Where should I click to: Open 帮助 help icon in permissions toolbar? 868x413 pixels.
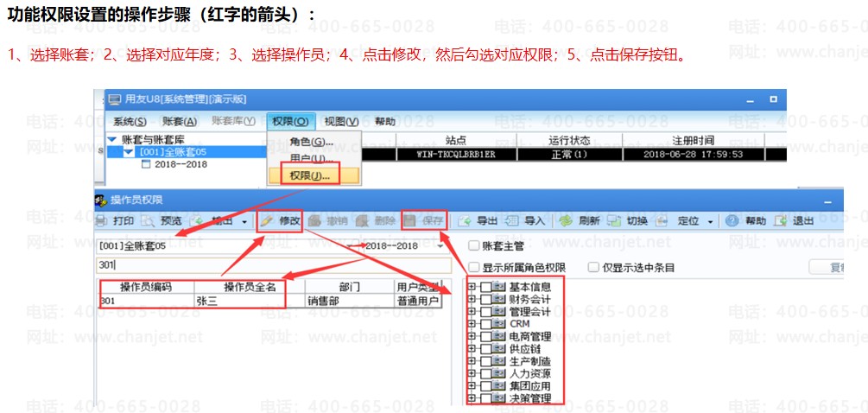coord(732,221)
